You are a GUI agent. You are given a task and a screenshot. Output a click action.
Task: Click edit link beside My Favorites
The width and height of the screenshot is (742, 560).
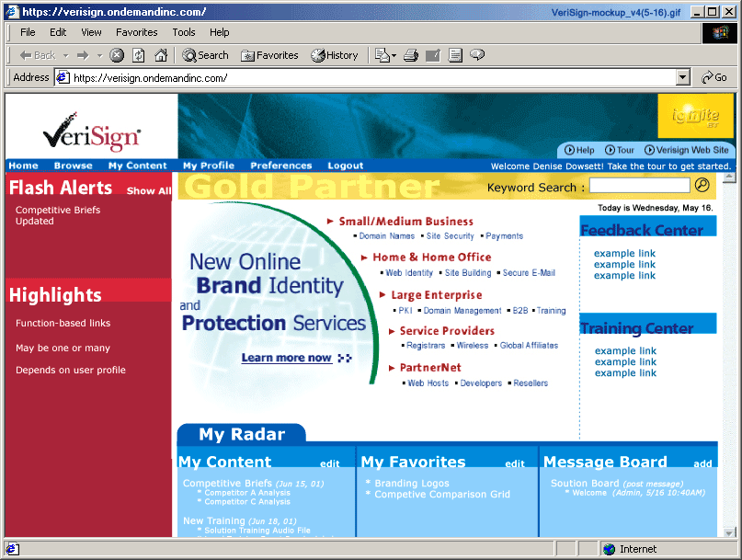click(x=514, y=463)
